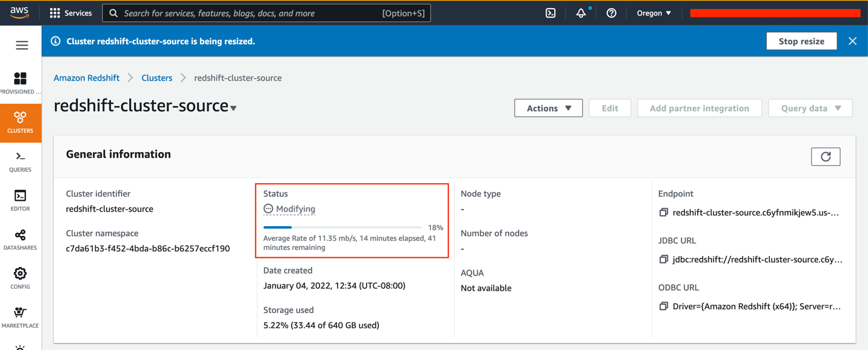Open the help question mark icon
868x350 pixels.
[611, 13]
